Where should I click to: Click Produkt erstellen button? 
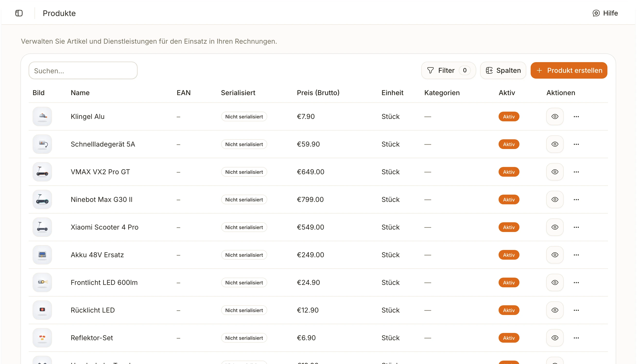point(569,71)
